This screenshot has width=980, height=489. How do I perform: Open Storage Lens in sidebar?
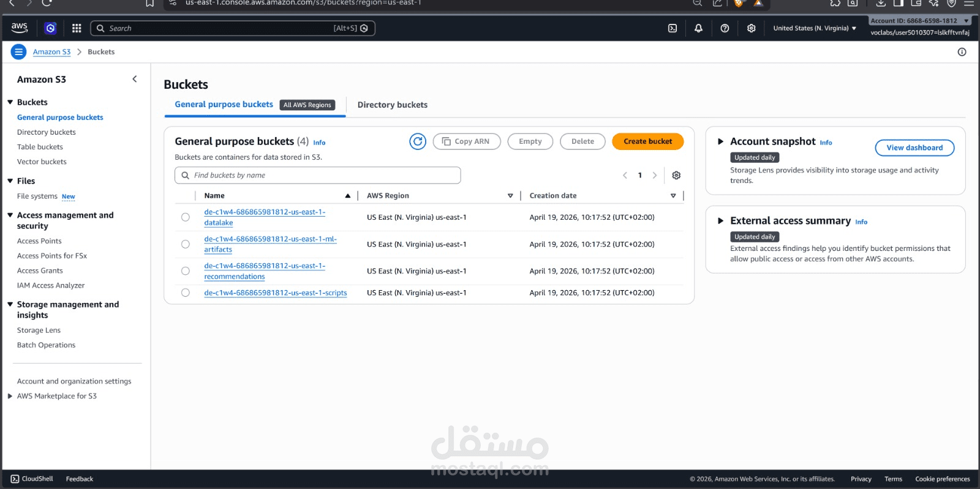pyautogui.click(x=39, y=330)
